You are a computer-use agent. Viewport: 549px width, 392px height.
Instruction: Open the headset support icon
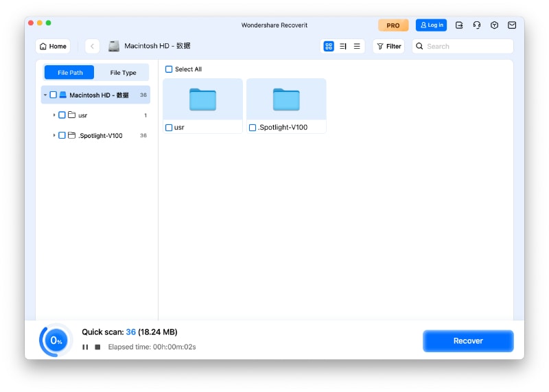coord(476,25)
